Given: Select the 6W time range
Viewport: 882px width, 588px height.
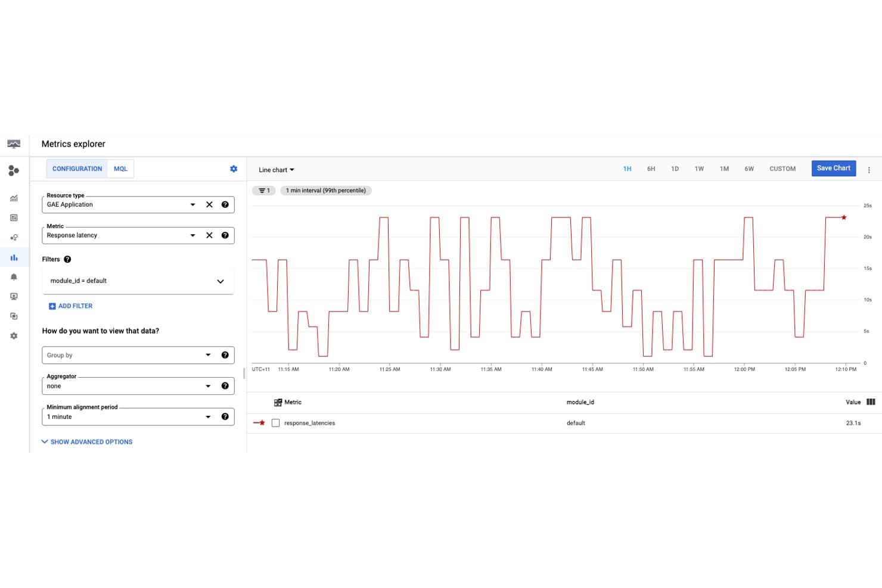Looking at the screenshot, I should [749, 169].
